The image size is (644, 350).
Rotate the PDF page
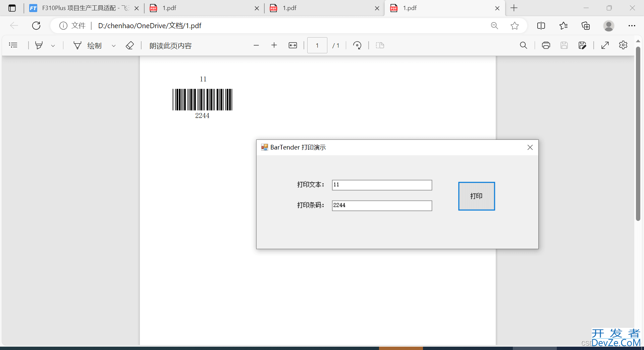[x=357, y=45]
